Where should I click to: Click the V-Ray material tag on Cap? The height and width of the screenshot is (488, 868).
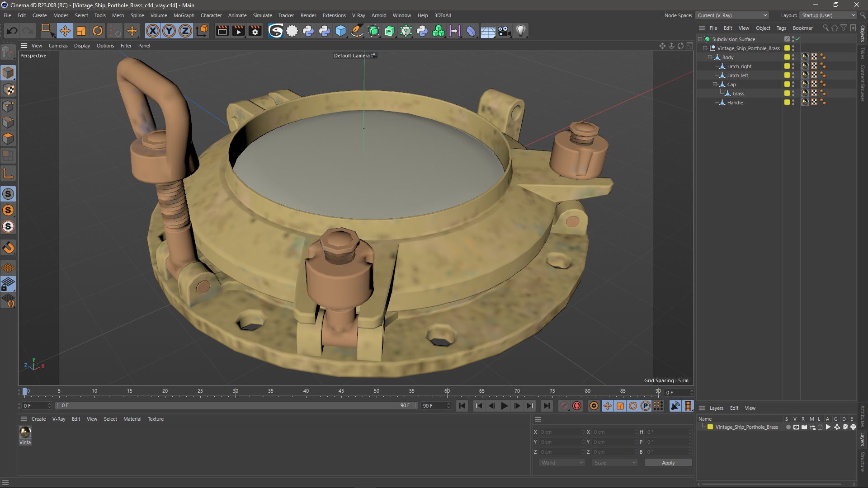pyautogui.click(x=805, y=84)
